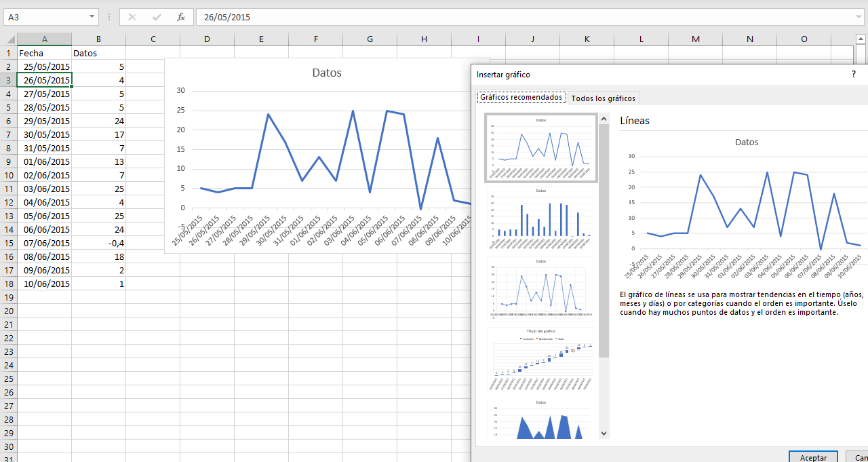Screen dimensions: 868x462
Task: Click the cancel X icon in formula bar
Action: click(x=132, y=17)
